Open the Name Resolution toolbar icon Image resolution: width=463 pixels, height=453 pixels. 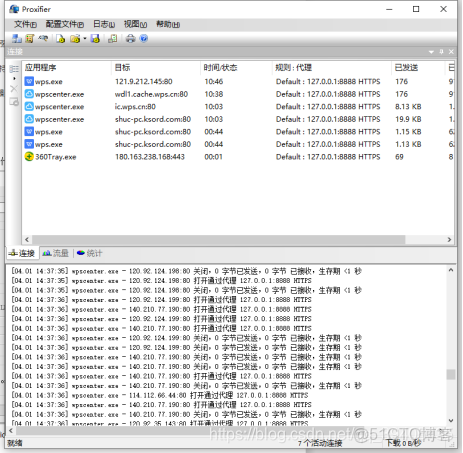coord(43,39)
